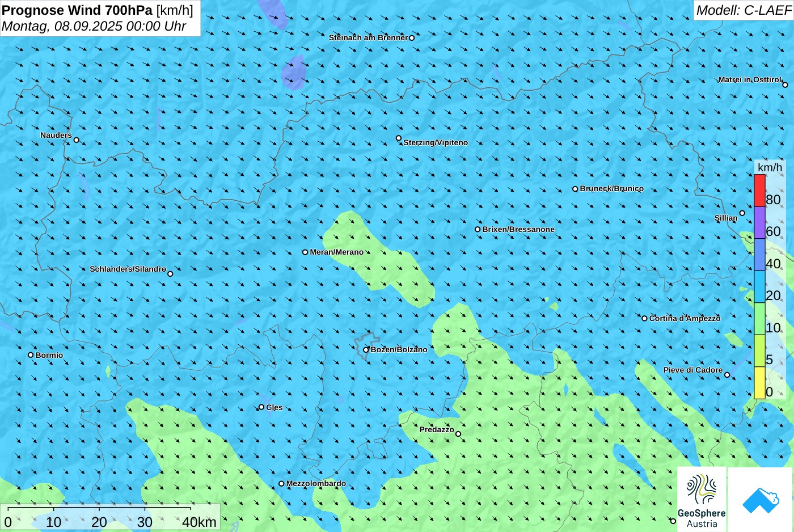
Task: Click the Matrei in Osttirol marker
Action: coord(785,85)
